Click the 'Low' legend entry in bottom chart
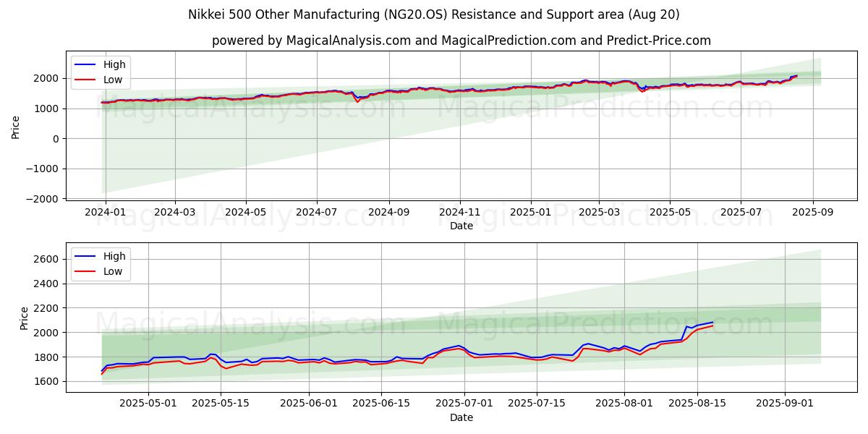Viewport: 868px width, 434px height. click(x=113, y=271)
